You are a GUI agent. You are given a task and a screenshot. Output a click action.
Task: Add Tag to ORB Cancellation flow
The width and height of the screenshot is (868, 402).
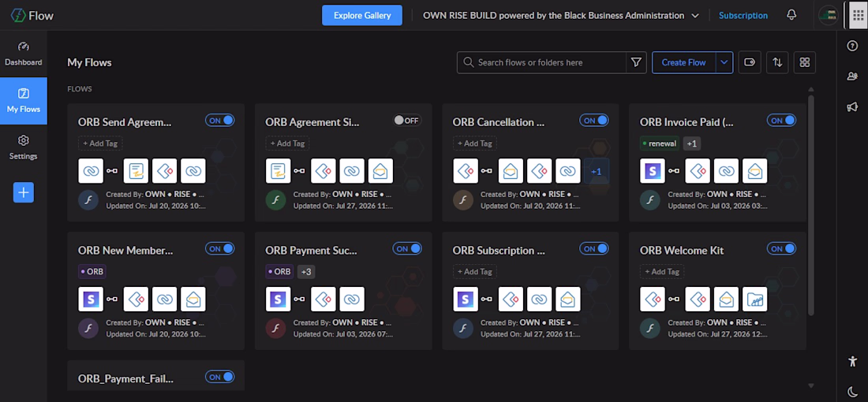pyautogui.click(x=474, y=143)
